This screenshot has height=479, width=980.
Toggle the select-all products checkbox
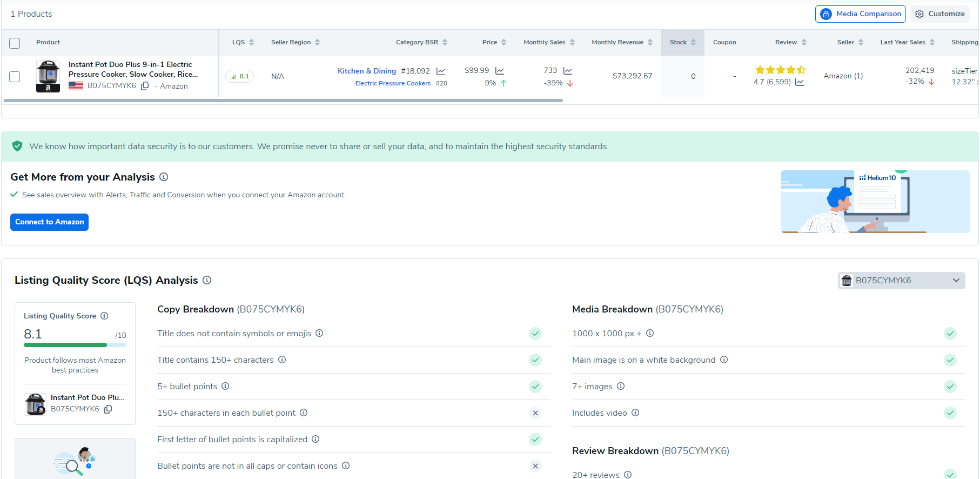coord(15,43)
